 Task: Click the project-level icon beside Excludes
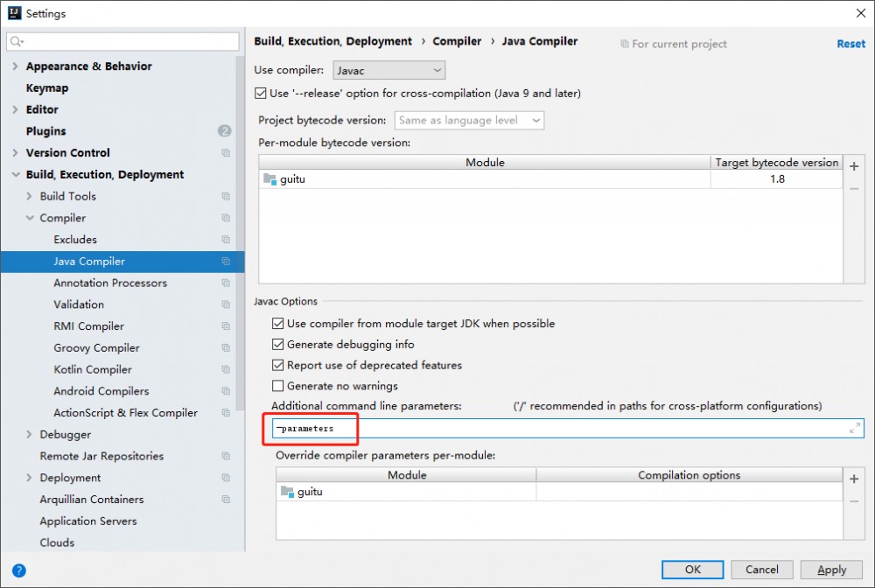point(226,240)
